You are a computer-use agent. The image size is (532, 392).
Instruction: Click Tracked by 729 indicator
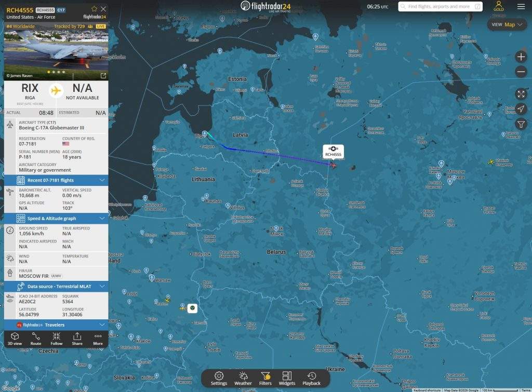(73, 26)
